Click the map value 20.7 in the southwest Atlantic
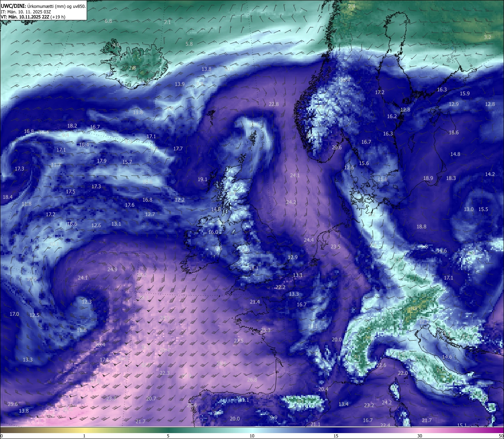Screen dimensions: 504x439 tap(151, 399)
